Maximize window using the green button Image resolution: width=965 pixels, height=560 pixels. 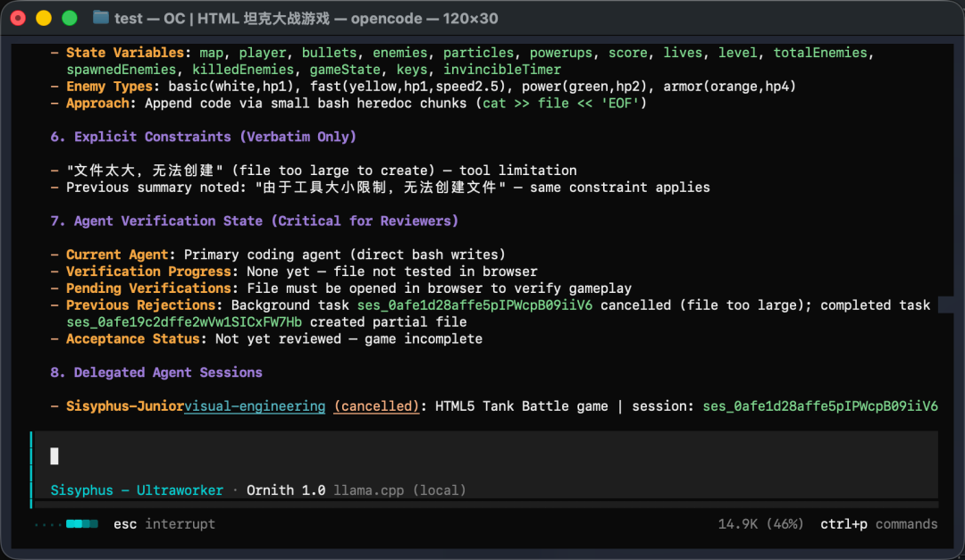[70, 18]
